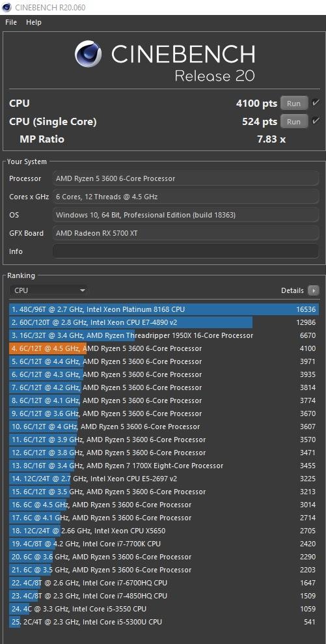
Task: Click the 16536 ranking score
Action: point(306,309)
